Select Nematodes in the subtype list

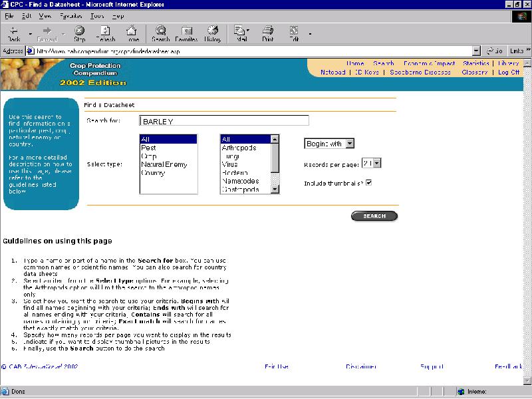pyautogui.click(x=245, y=181)
